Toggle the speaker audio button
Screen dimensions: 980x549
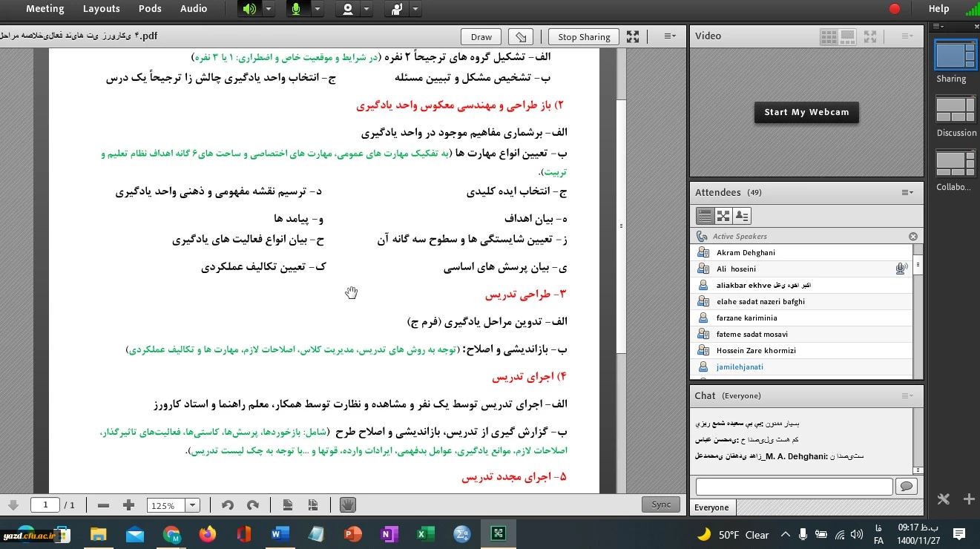[249, 9]
